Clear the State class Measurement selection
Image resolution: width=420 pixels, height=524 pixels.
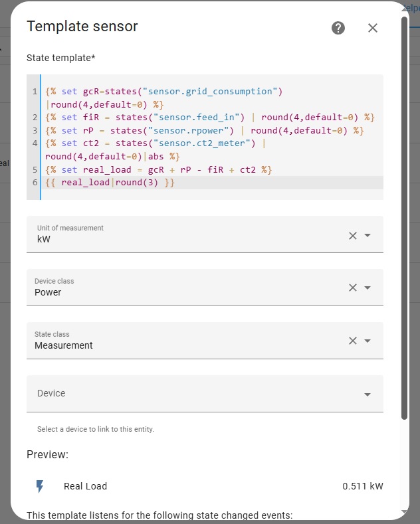353,341
